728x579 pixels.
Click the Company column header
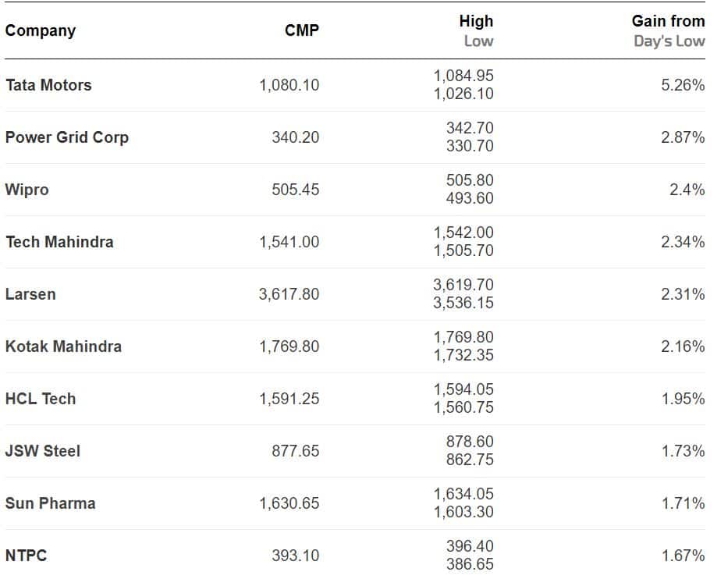coord(41,31)
